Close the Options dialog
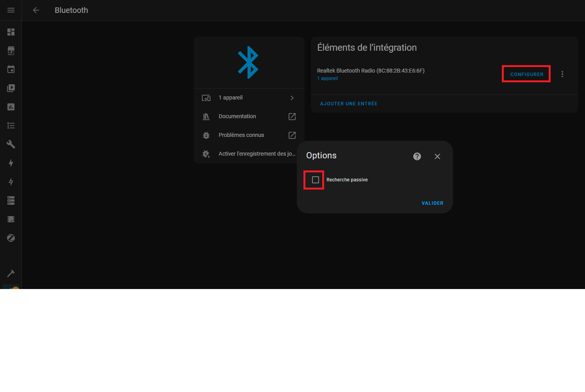The height and width of the screenshot is (392, 585). 437,156
